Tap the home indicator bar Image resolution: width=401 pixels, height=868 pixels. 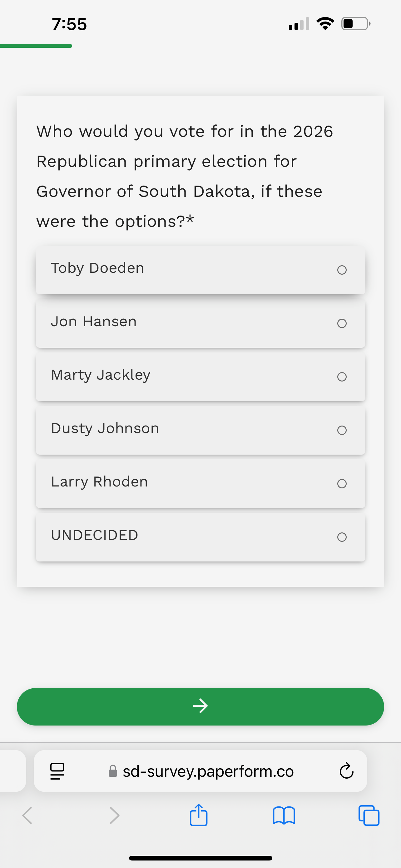tap(200, 858)
